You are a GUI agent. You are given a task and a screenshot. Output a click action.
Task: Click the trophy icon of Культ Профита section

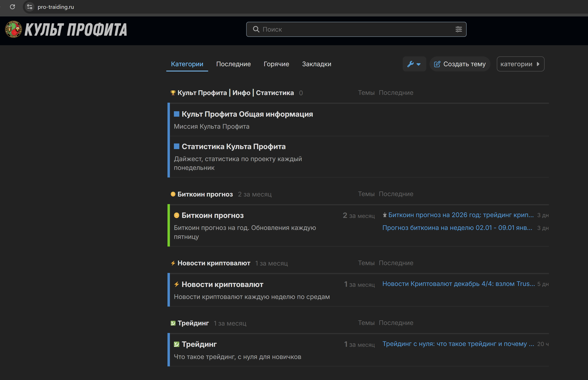[x=173, y=93]
